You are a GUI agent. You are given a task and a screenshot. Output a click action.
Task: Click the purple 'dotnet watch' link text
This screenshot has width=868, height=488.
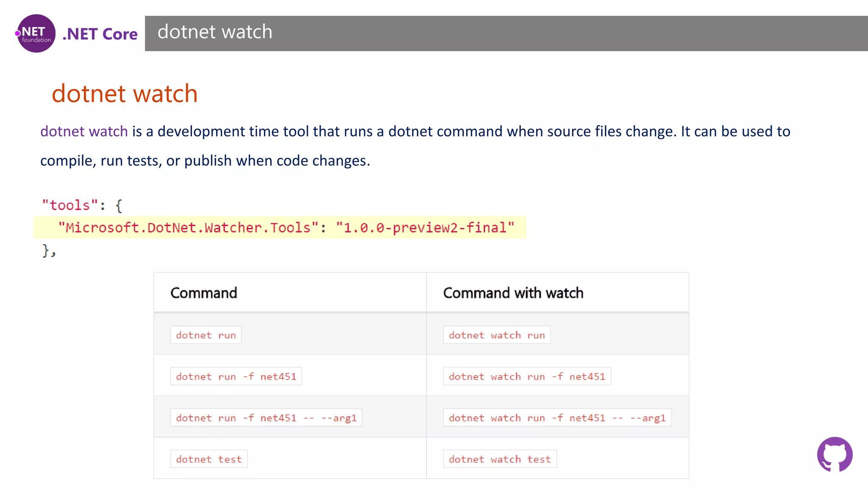click(x=84, y=131)
